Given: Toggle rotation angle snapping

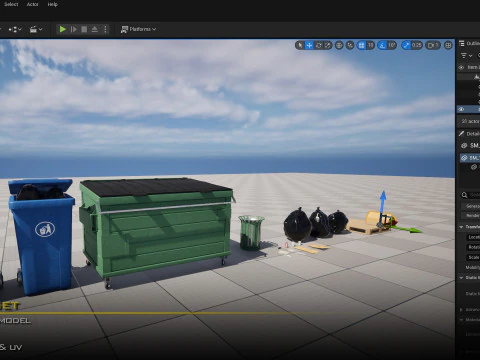Looking at the screenshot, I should (382, 45).
